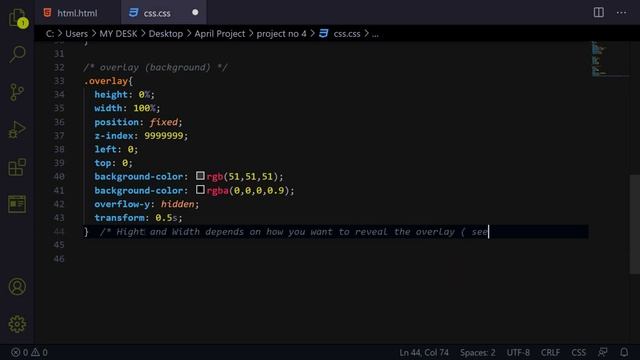The height and width of the screenshot is (360, 640).
Task: Open the rgba(0,0,0,0.9) color swatch
Action: coord(200,190)
